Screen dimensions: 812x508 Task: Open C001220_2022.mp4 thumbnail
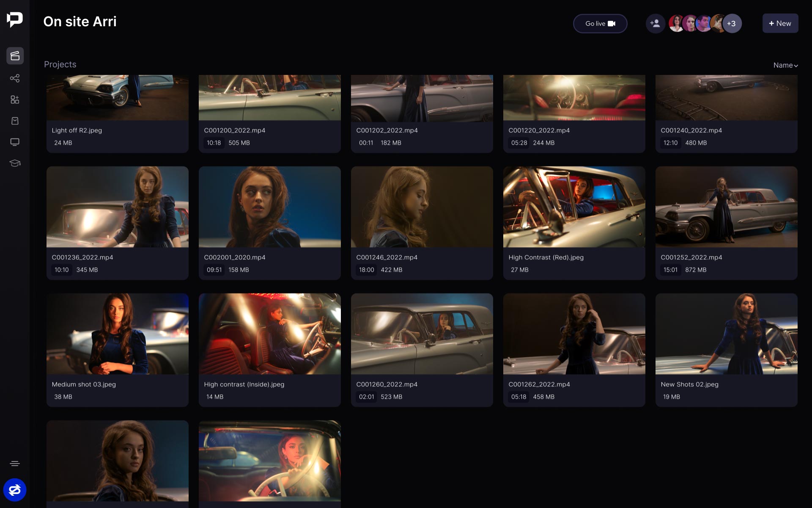[574, 98]
